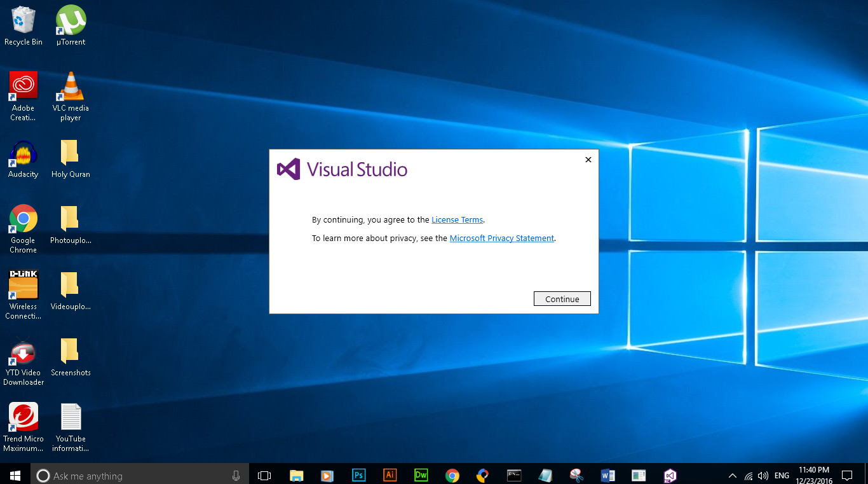Open the Snipping Tool from the taskbar
Viewport: 868px width, 484px height.
(x=576, y=475)
